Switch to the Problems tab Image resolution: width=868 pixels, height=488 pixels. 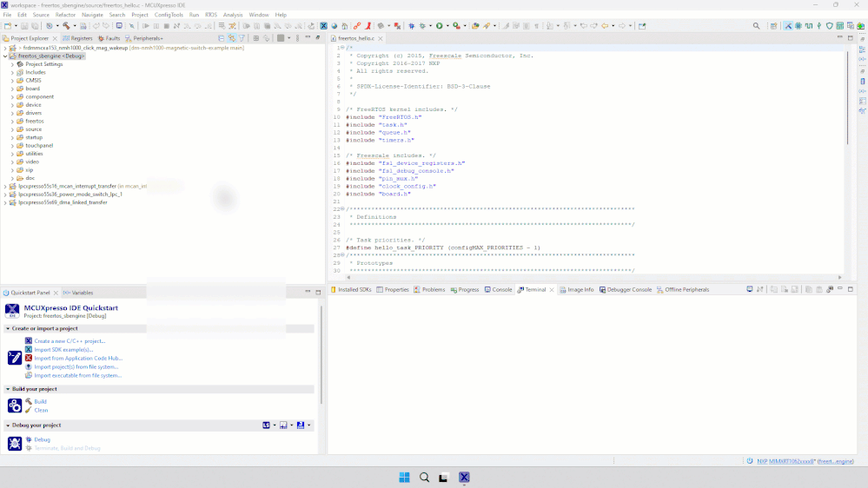429,289
